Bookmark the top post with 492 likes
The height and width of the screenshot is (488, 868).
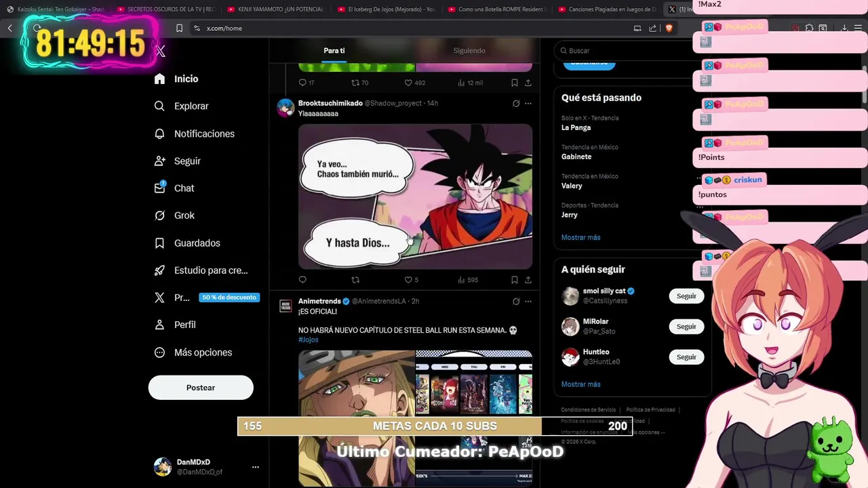[514, 83]
